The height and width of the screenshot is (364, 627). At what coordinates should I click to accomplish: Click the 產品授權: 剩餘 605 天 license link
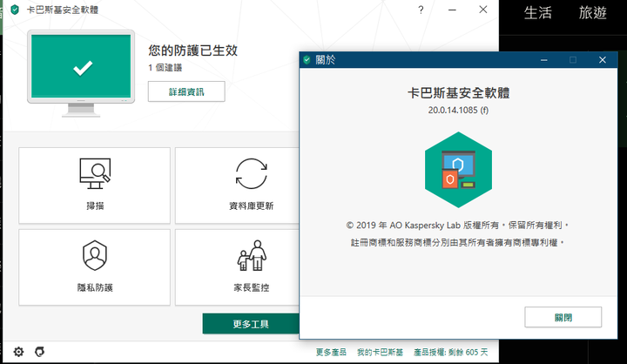click(451, 352)
